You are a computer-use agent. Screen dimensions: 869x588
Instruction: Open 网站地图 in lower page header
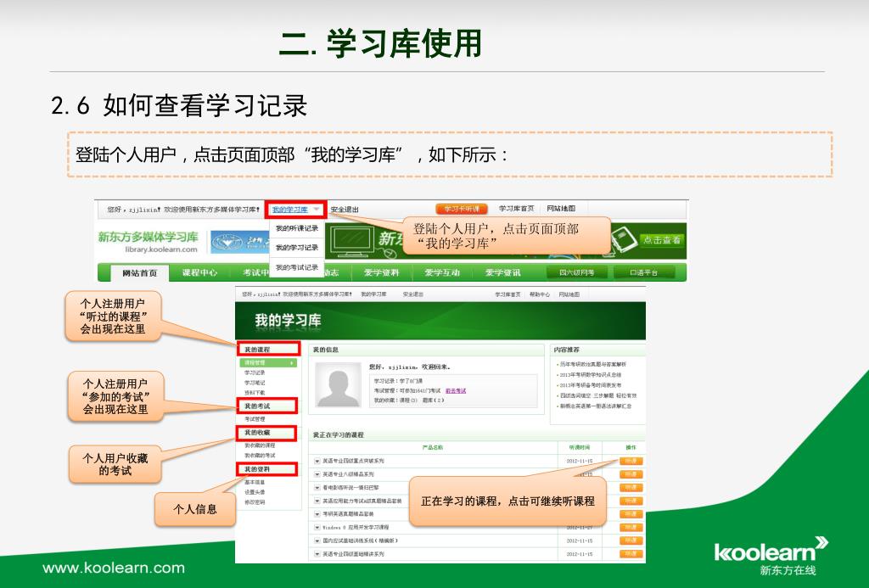[x=569, y=294]
